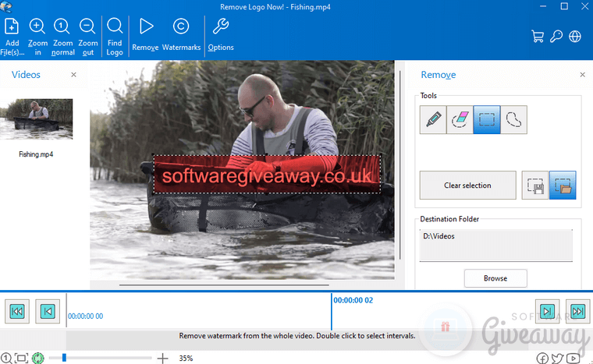593x364 pixels.
Task: Open the YouTube icon
Action: (573, 358)
